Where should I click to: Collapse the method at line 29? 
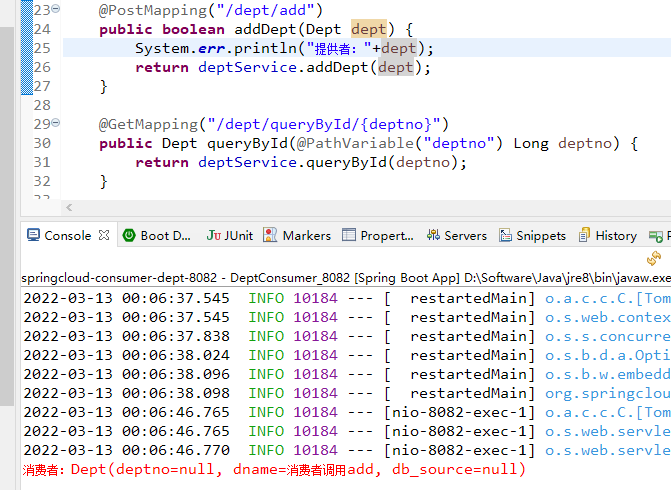pos(56,123)
